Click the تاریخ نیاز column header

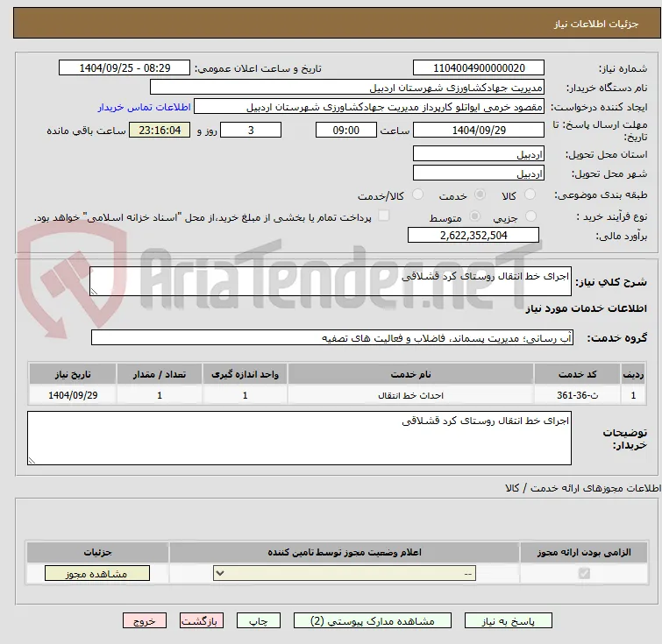tap(73, 374)
